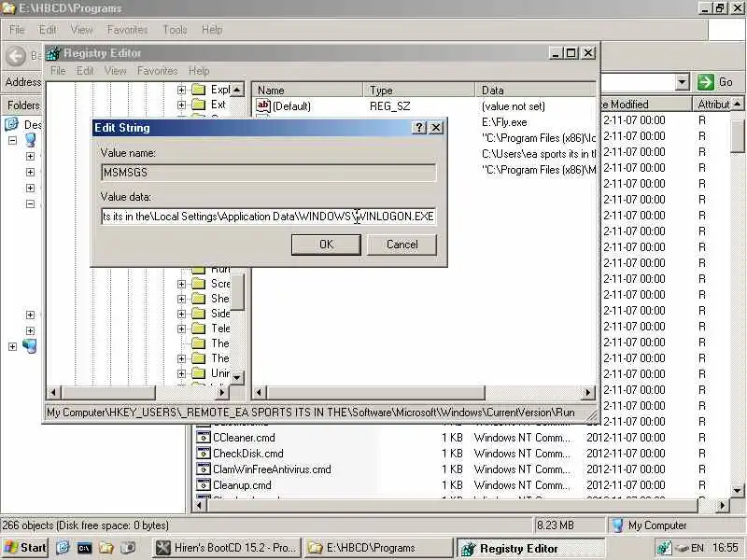Open the Explorer address bar dropdown

coord(682,82)
